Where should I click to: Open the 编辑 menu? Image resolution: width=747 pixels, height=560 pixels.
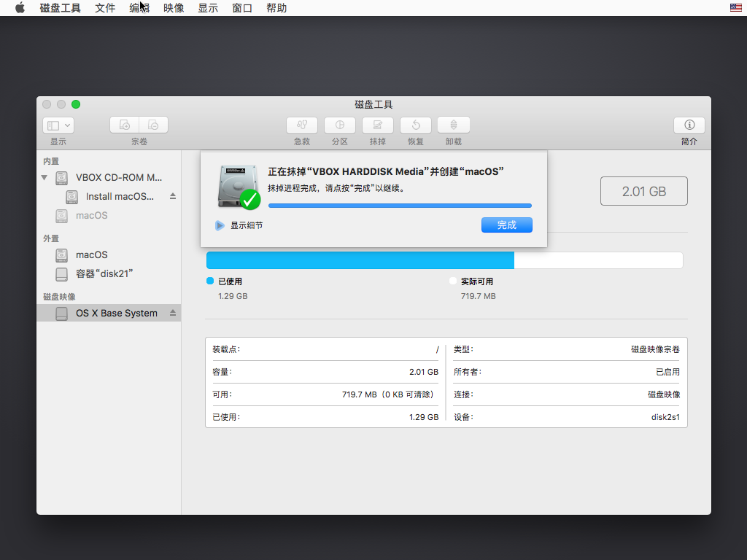[x=139, y=8]
